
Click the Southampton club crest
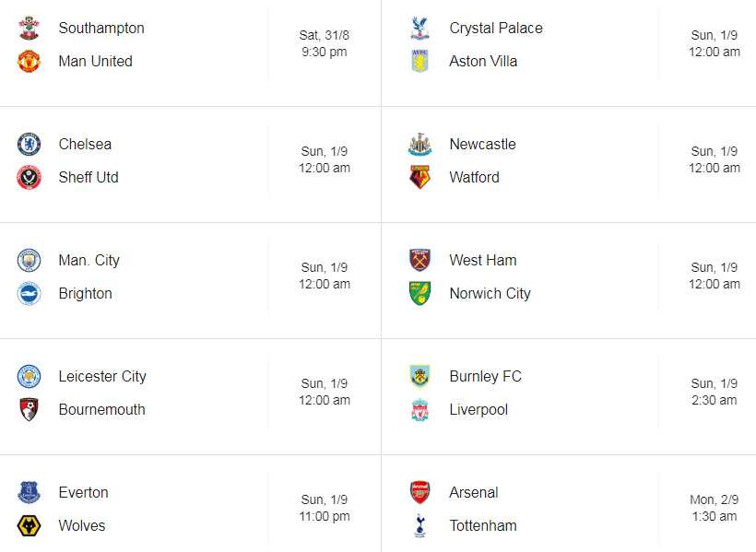point(29,28)
